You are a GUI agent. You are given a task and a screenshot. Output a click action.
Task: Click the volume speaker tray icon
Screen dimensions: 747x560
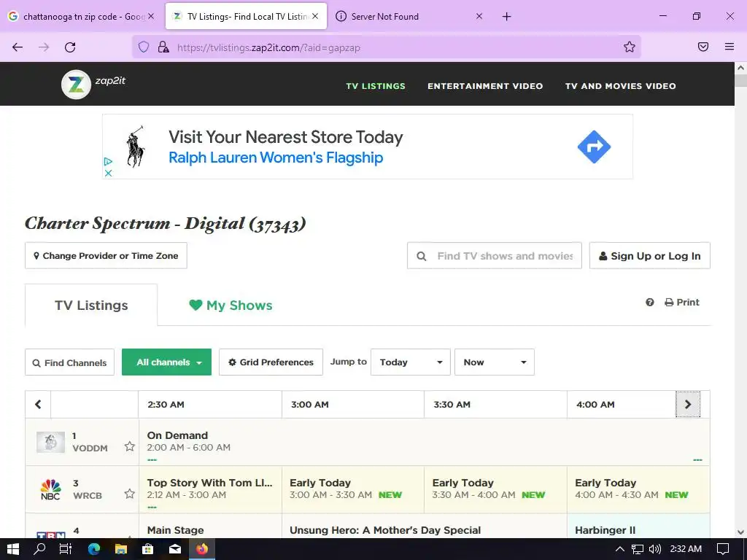655,549
